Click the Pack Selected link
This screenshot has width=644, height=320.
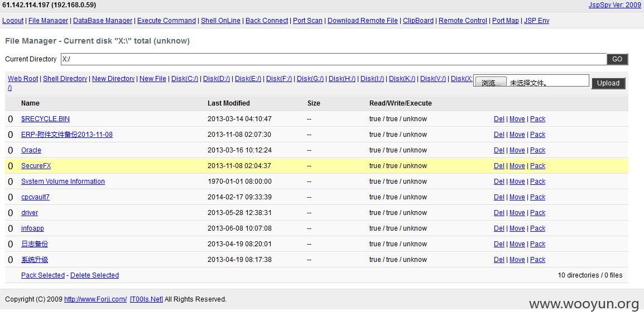pos(43,275)
